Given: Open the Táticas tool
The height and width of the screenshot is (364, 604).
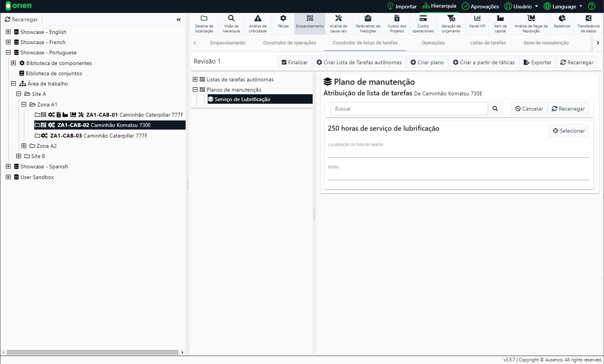Looking at the screenshot, I should click(x=283, y=24).
